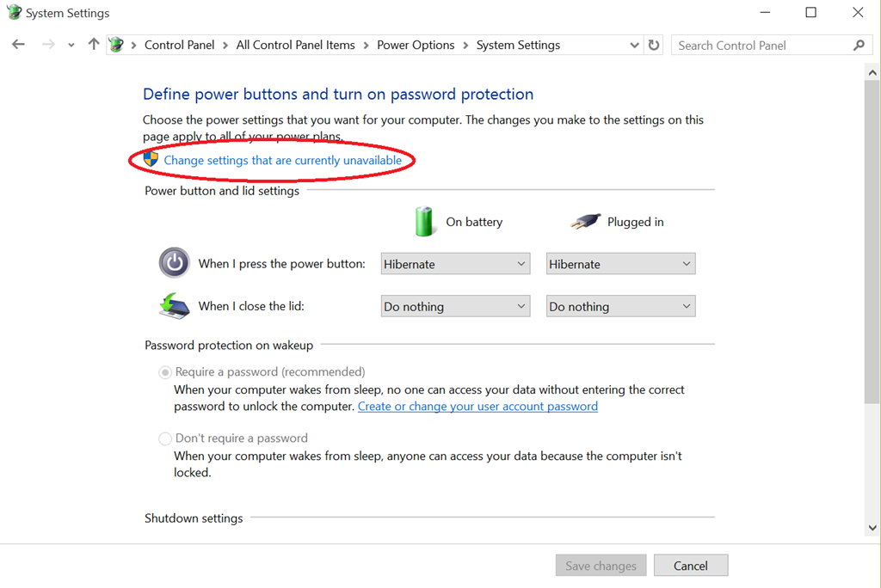The image size is (881, 588).
Task: Click the close lid laptop icon
Action: point(174,306)
